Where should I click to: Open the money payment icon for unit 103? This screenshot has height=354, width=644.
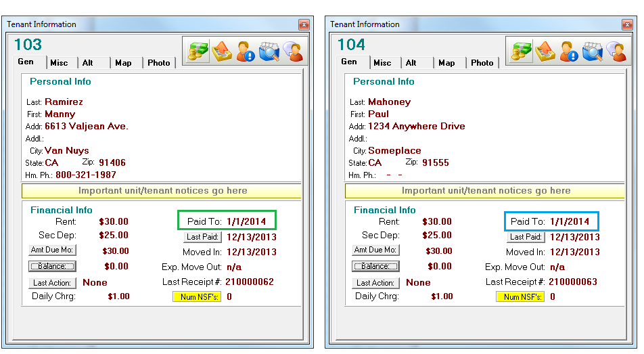[198, 52]
